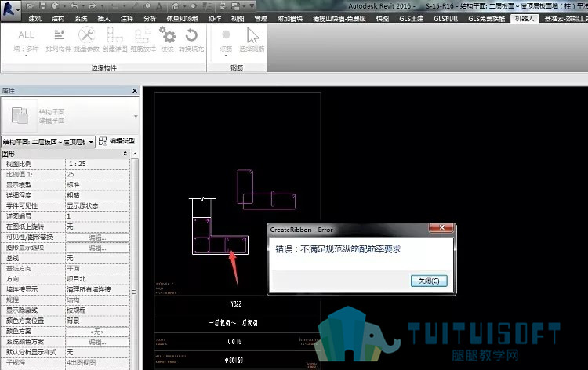The height and width of the screenshot is (370, 588).
Task: Click 编辑 button for 图形显示选项
Action: (x=97, y=248)
